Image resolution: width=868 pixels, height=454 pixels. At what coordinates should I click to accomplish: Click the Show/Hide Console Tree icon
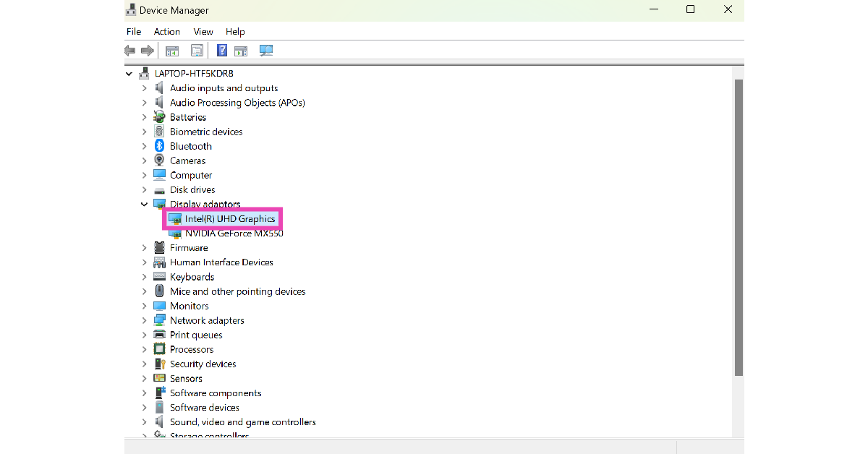(x=172, y=51)
